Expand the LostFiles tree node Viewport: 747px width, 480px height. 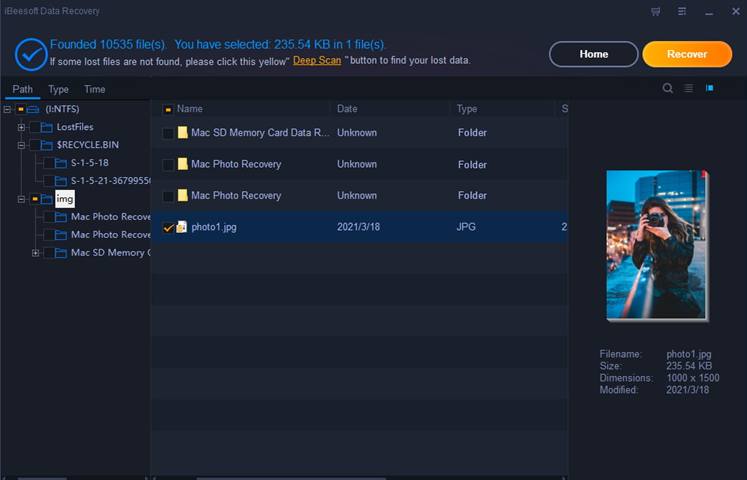(x=21, y=127)
